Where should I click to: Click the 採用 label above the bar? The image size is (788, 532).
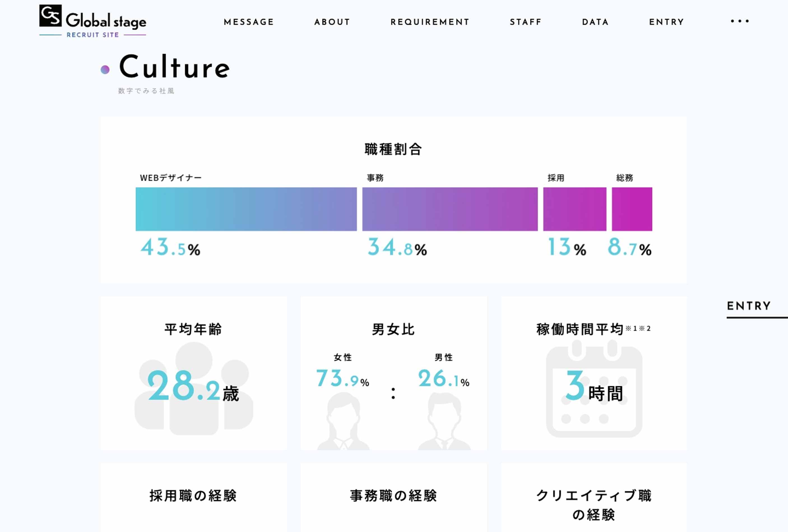pyautogui.click(x=556, y=178)
